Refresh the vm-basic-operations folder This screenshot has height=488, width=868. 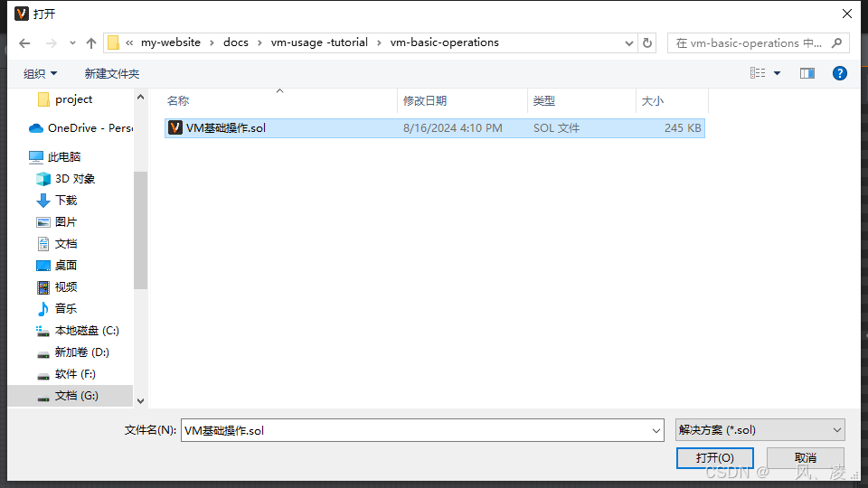tap(647, 42)
